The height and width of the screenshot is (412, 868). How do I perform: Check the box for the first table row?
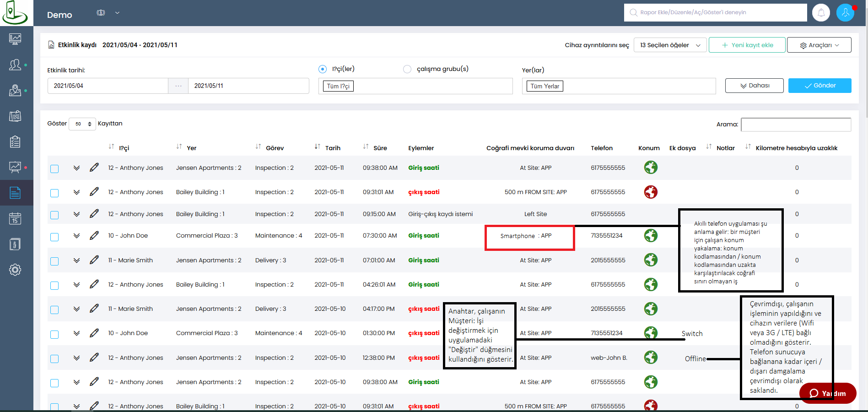click(x=54, y=168)
